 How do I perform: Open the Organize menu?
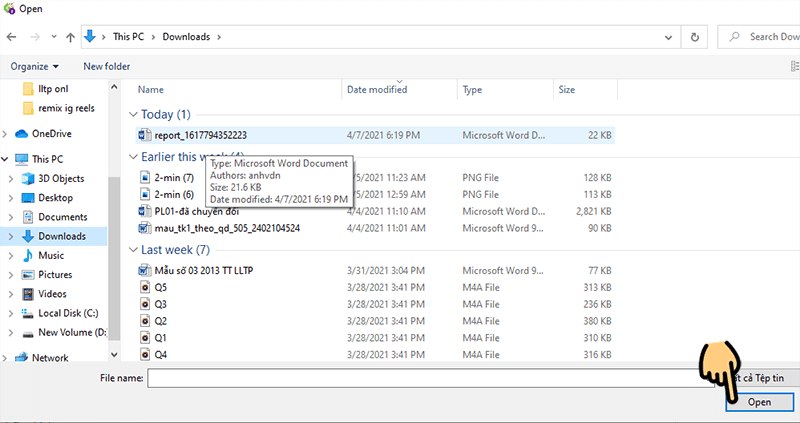click(34, 66)
